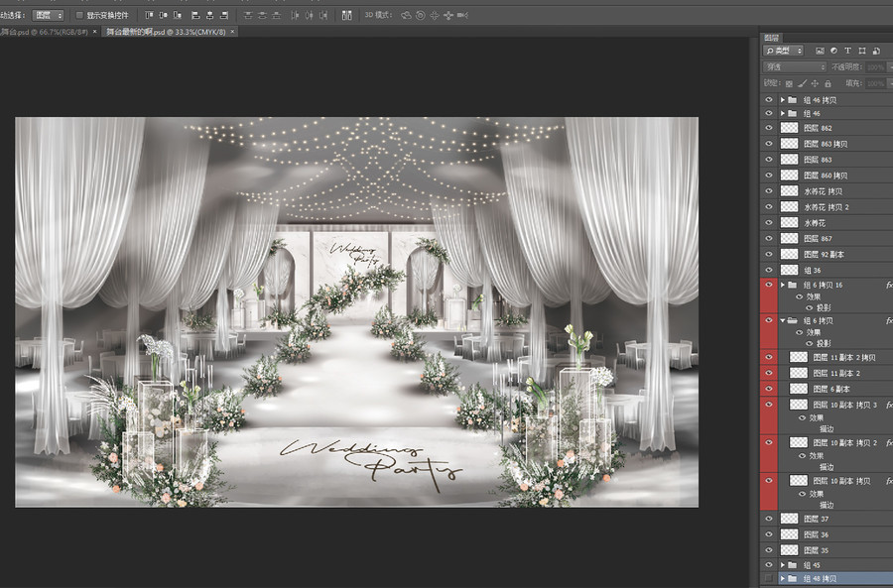Image resolution: width=893 pixels, height=588 pixels.
Task: Select the 3D roll mode icon
Action: (x=421, y=15)
